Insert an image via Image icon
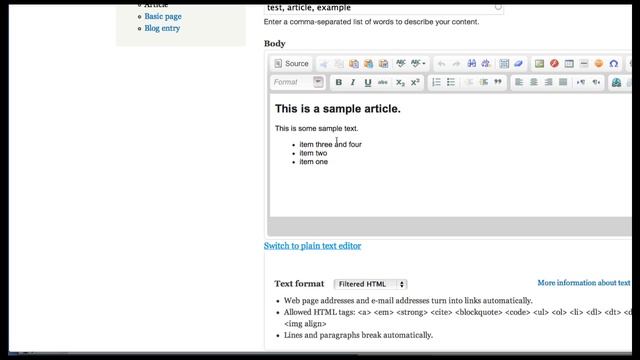The image size is (640, 360). pos(539,64)
